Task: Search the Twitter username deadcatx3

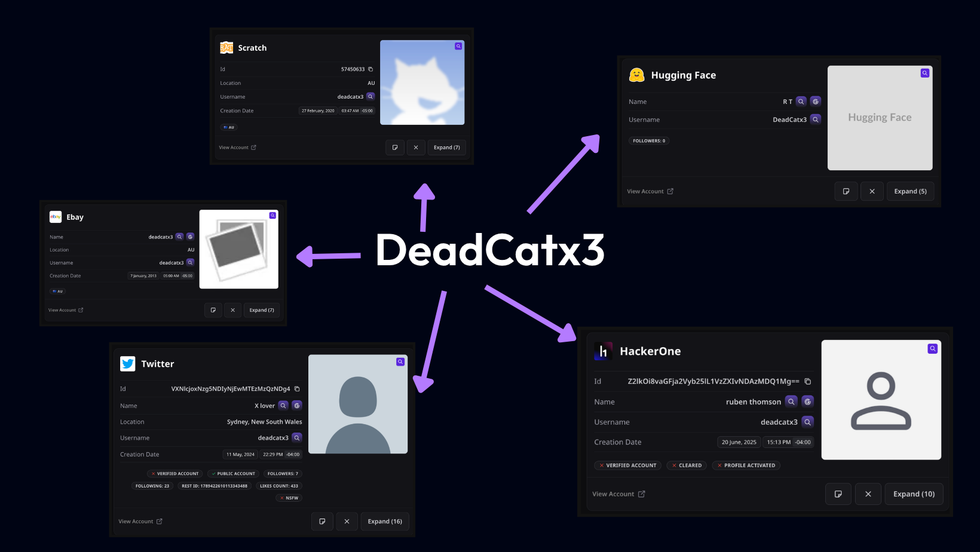Action: click(297, 438)
